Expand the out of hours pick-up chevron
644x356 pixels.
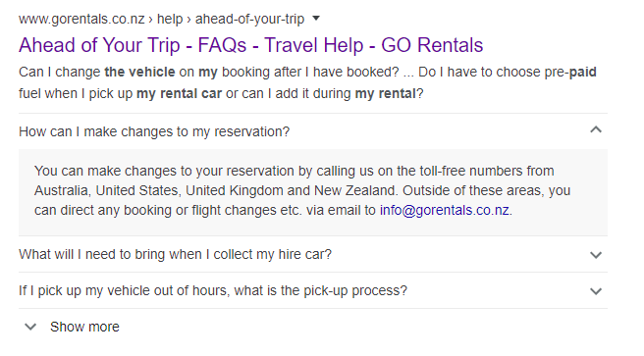point(596,291)
